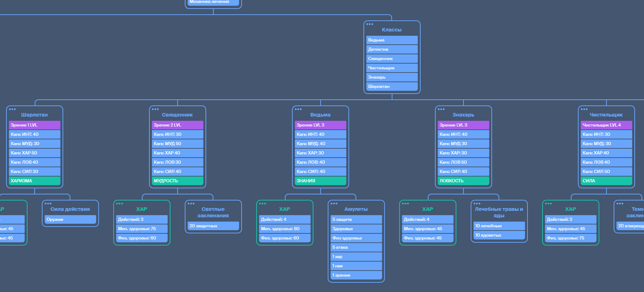Open menu dots on Лечебные травы и яды
The image size is (644, 292).
click(x=477, y=204)
